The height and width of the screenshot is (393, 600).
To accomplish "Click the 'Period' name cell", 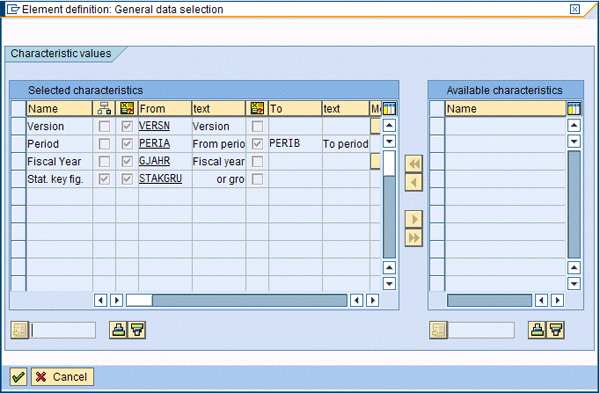I will point(59,144).
